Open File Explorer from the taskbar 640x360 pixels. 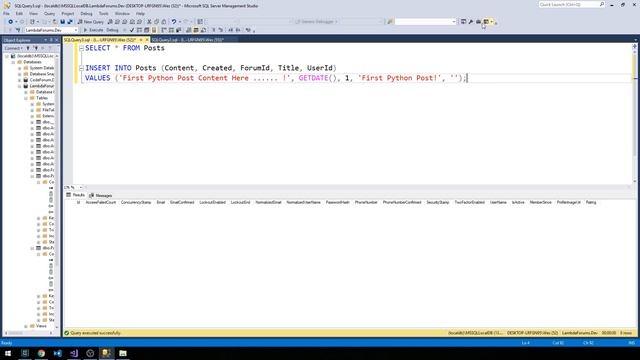click(x=123, y=353)
